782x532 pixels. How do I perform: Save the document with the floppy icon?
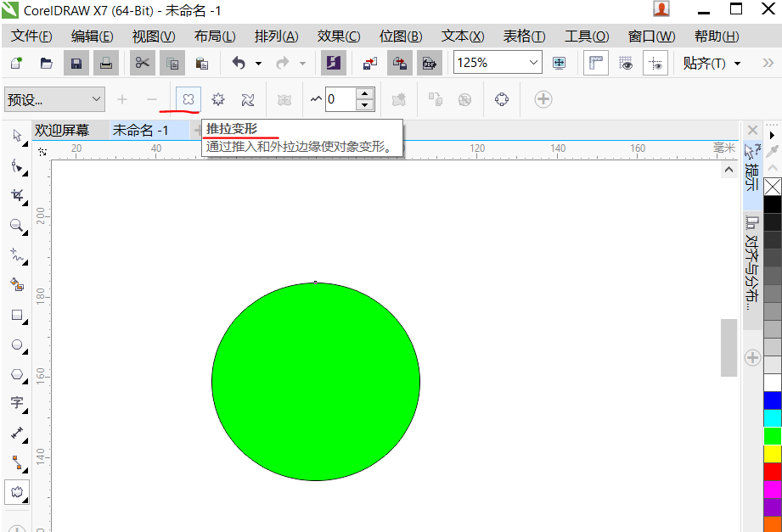pyautogui.click(x=76, y=64)
